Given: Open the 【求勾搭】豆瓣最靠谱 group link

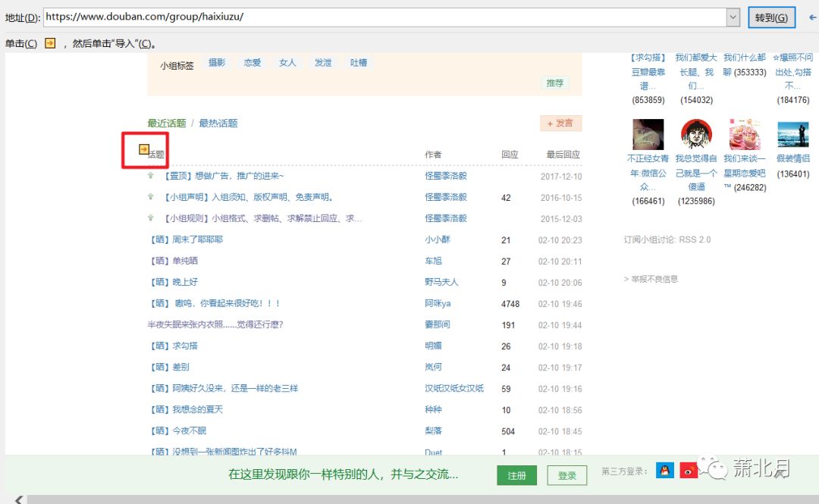Looking at the screenshot, I should point(648,71).
